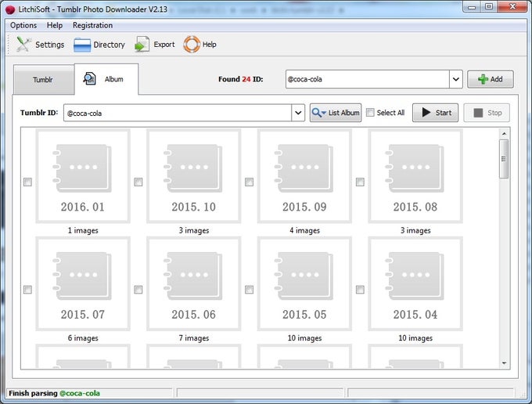This screenshot has height=404, width=532.
Task: Click the "10 images" caption under 2015.05
Action: point(304,338)
